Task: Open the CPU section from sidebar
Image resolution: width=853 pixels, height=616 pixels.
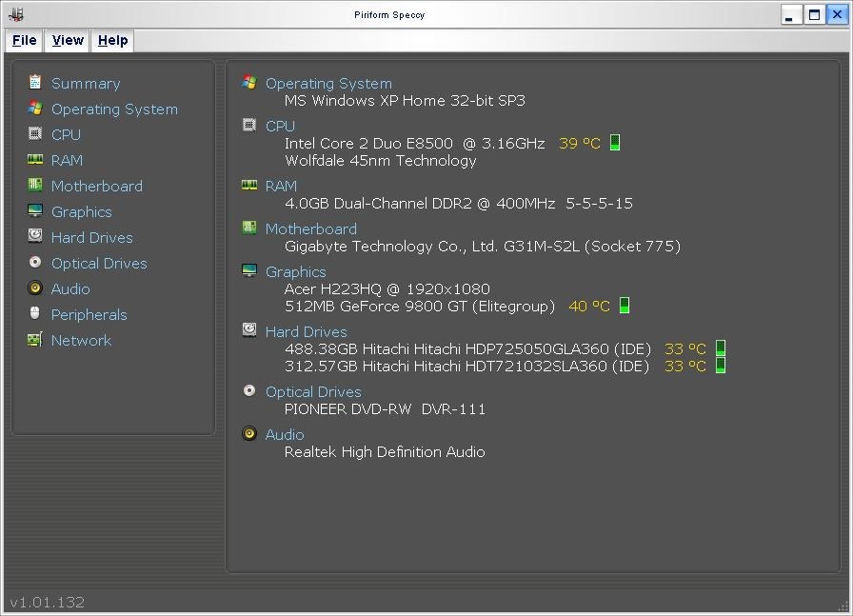Action: 66,134
